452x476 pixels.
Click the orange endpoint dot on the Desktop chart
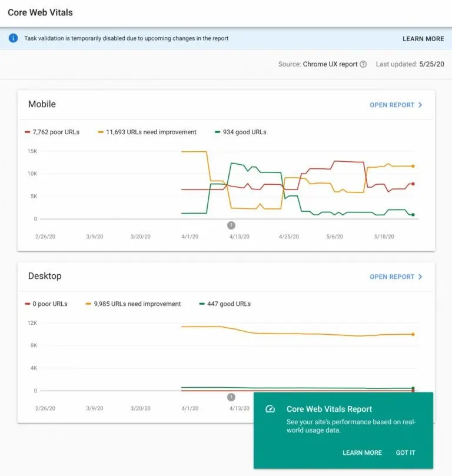tap(413, 333)
